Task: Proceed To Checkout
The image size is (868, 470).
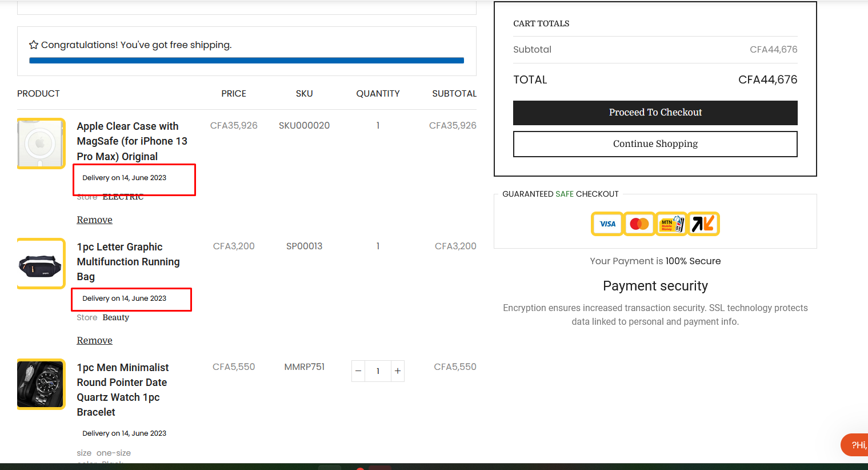Action: point(655,113)
